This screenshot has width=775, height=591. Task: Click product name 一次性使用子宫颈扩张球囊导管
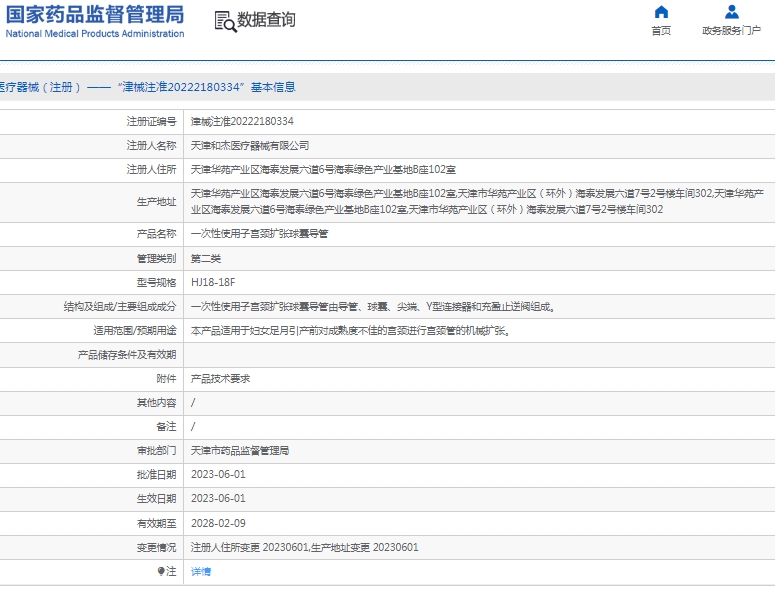259,234
